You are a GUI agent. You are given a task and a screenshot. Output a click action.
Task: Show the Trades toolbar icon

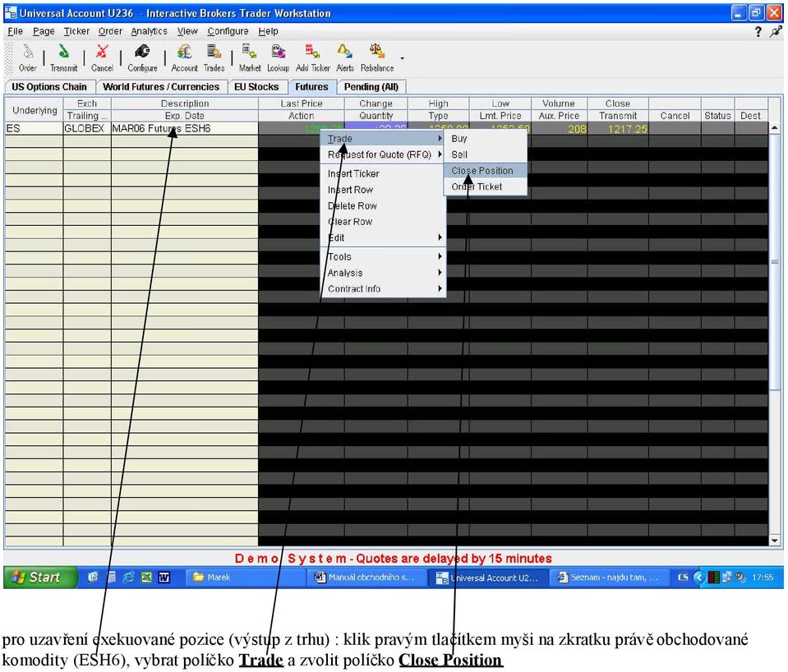pos(214,58)
